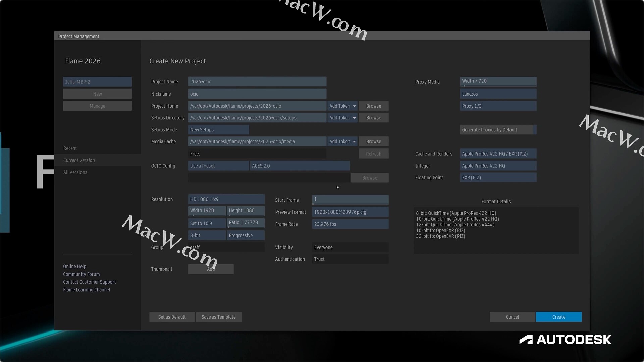The image size is (644, 362).
Task: Click the Ratio 1.77778 field
Action: coord(246,223)
